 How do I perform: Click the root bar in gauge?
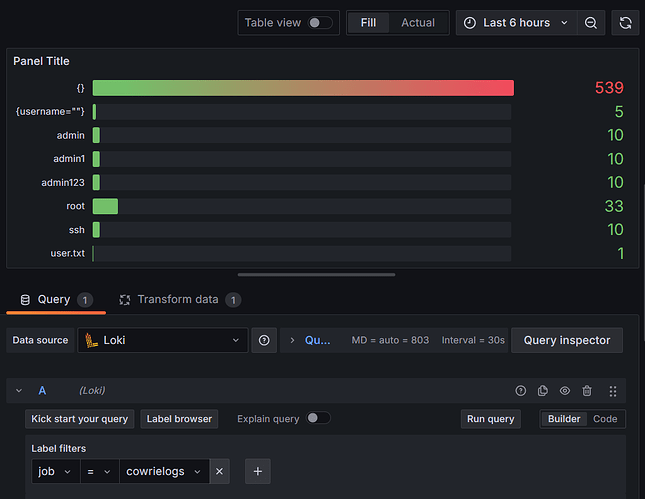click(105, 206)
